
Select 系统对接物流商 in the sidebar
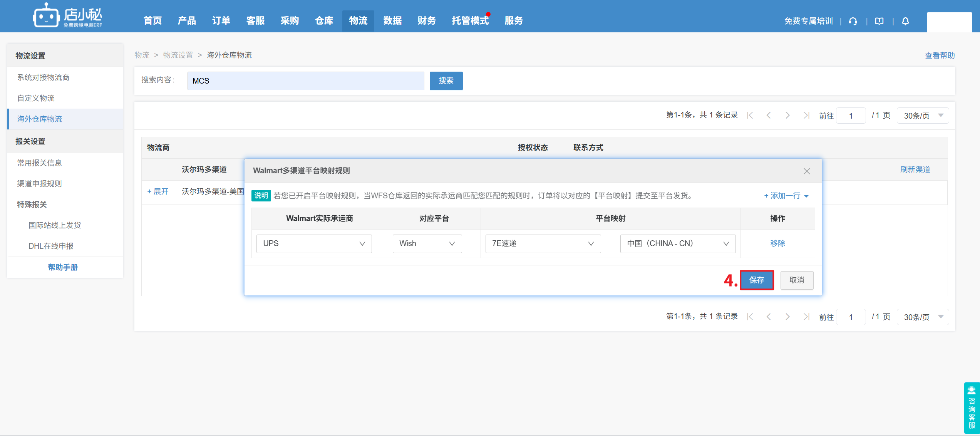43,77
